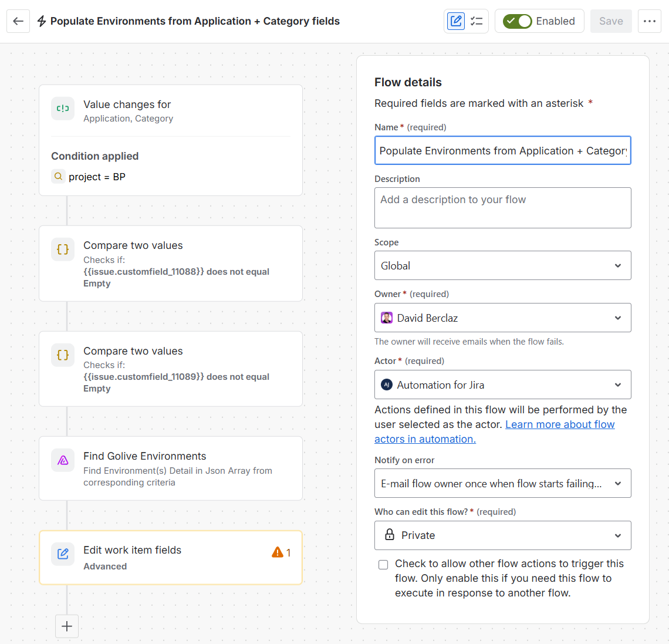Viewport: 669px width, 644px height.
Task: Click the owner will receive emails hint text
Action: 469,342
